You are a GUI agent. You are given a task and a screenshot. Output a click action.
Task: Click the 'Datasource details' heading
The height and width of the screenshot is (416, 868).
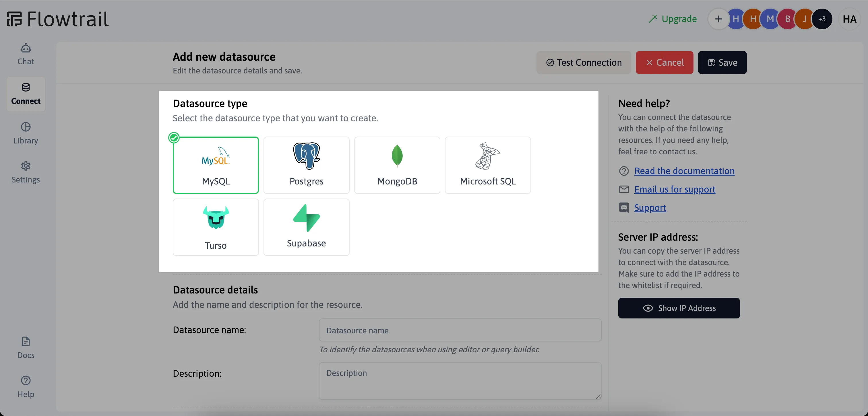tap(215, 290)
